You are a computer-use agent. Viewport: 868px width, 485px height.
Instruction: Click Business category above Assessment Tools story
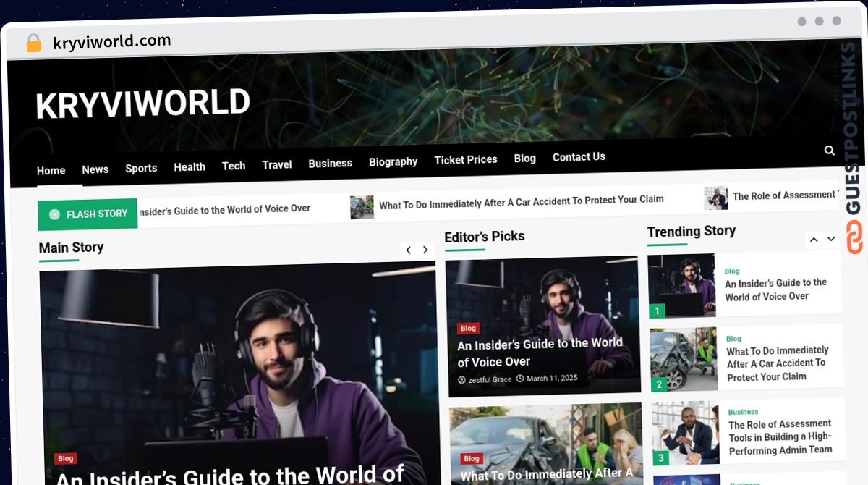coord(744,412)
